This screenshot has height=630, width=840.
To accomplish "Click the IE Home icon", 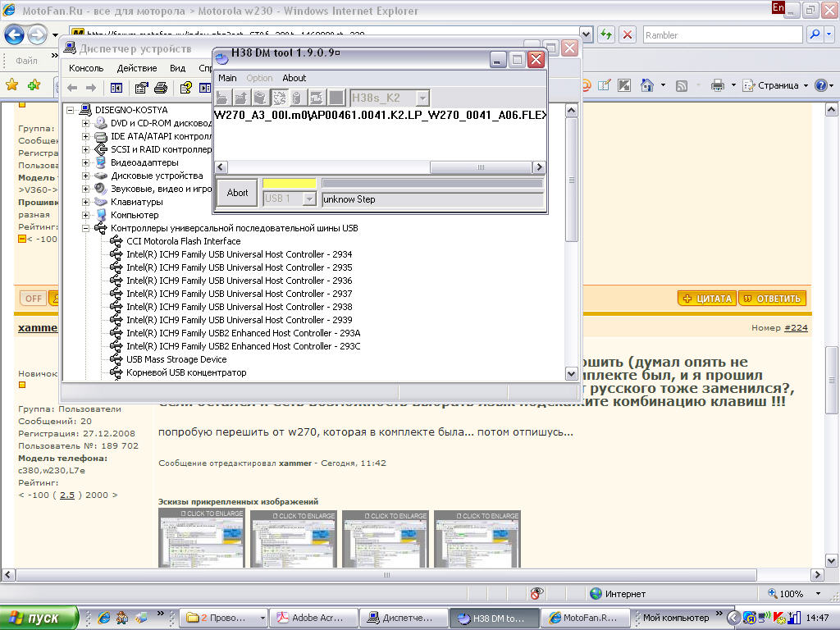I will (647, 85).
